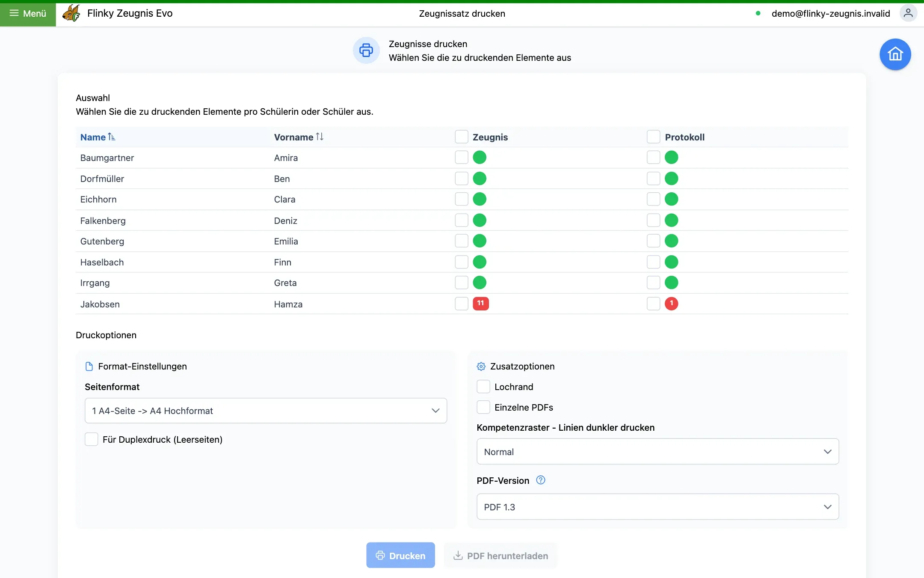
Task: Select all Protokoll via header checkbox
Action: tap(653, 137)
